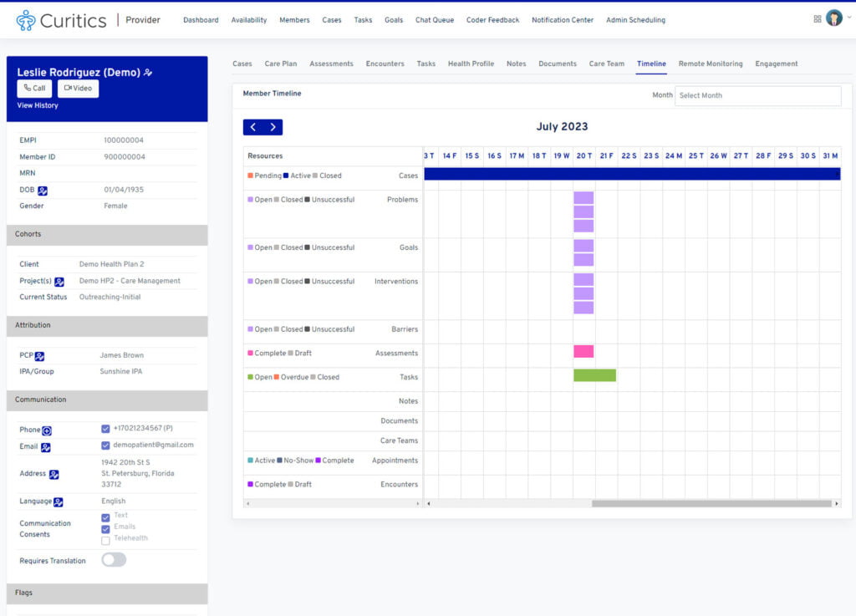This screenshot has width=856, height=616.
Task: Open the Notification Center menu item
Action: pyautogui.click(x=563, y=20)
